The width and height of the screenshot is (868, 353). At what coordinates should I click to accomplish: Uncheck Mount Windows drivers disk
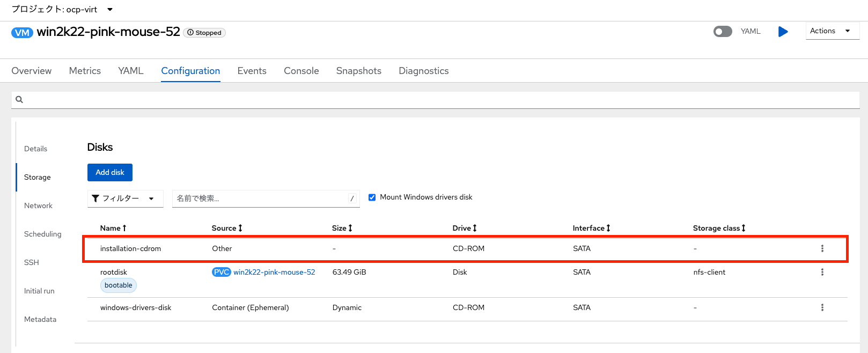point(372,197)
